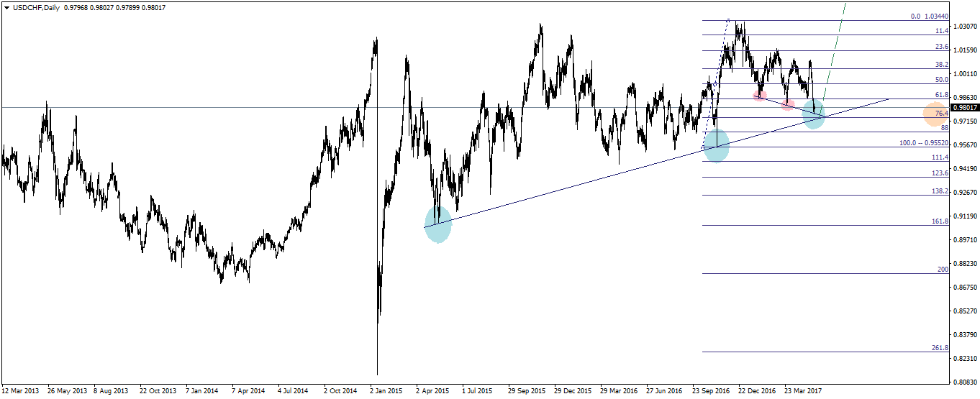Click the 1.03070 price scale value
This screenshot has width=980, height=399.
click(x=964, y=27)
